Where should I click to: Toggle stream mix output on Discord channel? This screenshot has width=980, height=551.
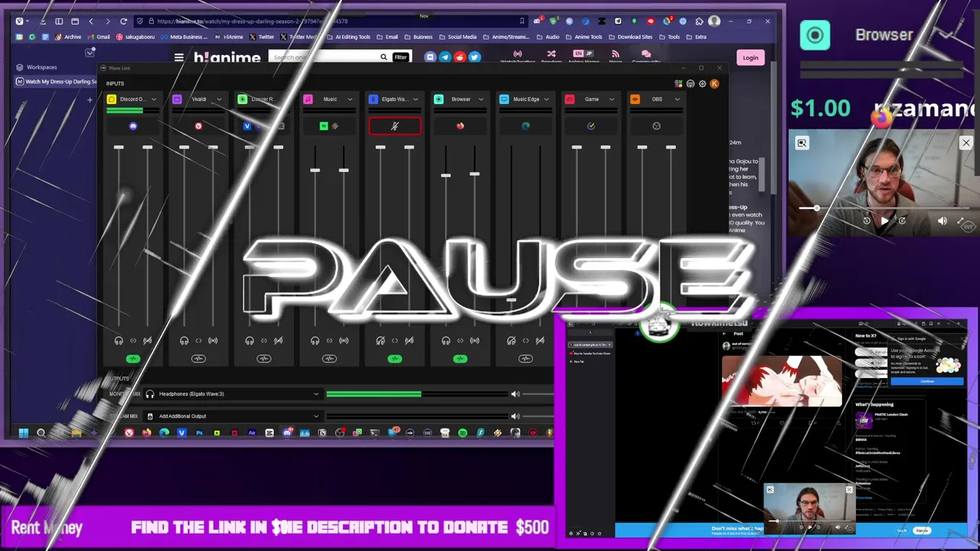pyautogui.click(x=147, y=341)
